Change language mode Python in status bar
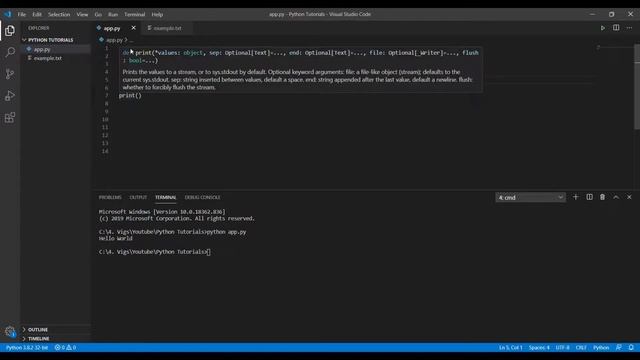This screenshot has height=360, width=640. click(601, 347)
